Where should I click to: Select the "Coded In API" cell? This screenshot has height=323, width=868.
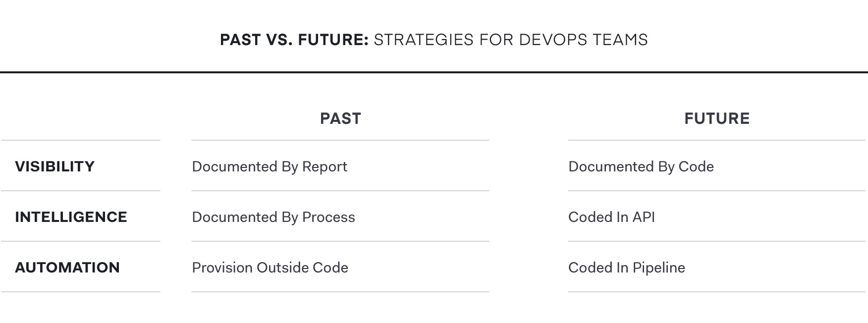coord(611,217)
